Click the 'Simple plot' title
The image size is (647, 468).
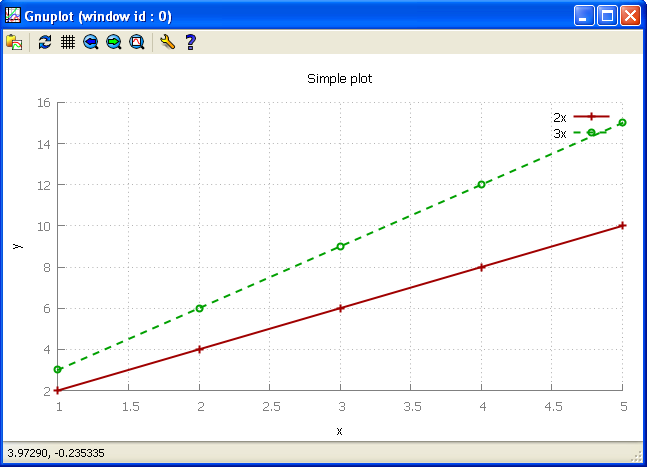coord(340,78)
